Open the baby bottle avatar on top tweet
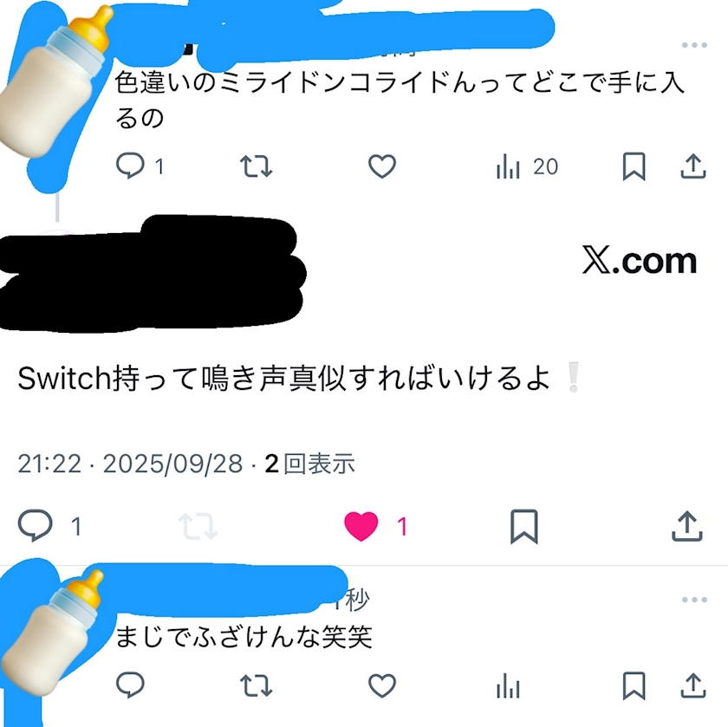 pos(55,81)
